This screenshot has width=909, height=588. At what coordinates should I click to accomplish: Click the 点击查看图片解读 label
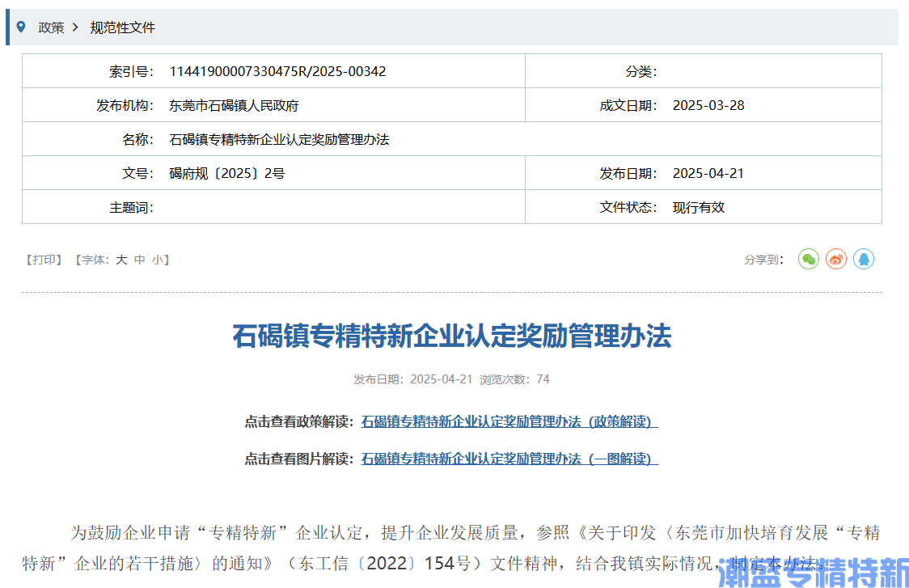click(x=299, y=459)
